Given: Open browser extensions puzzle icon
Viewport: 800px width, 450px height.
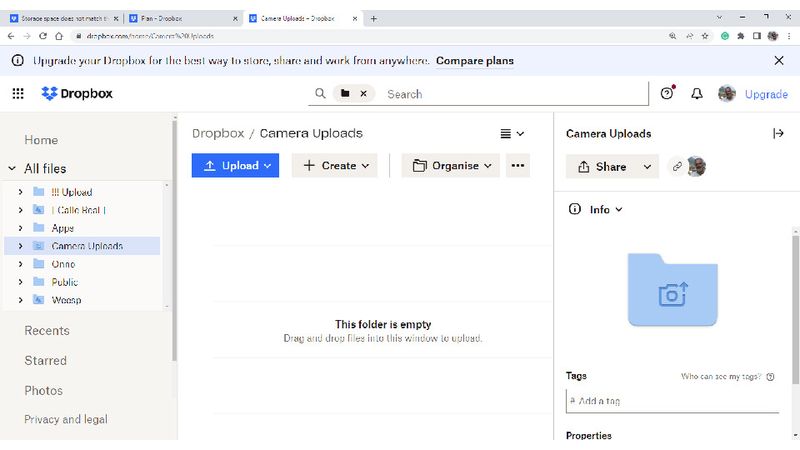Looking at the screenshot, I should tap(741, 36).
